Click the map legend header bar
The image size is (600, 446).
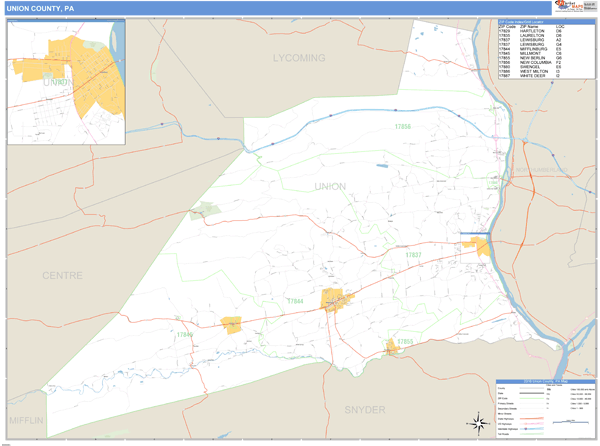click(x=545, y=382)
